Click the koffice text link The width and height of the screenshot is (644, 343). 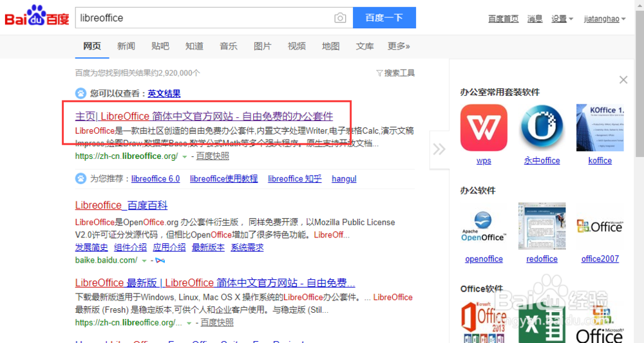pos(600,160)
